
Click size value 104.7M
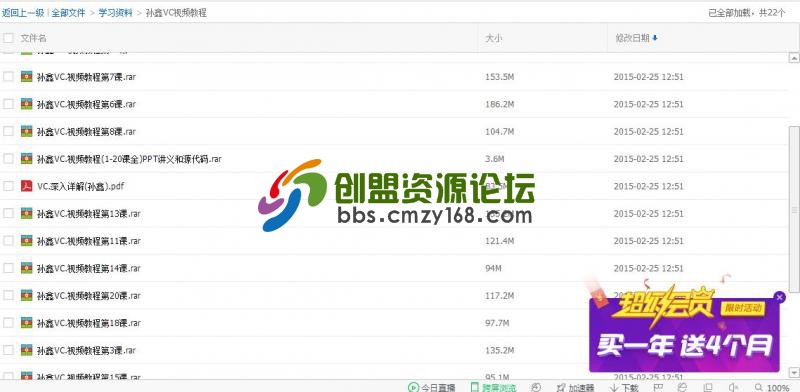[x=499, y=132]
